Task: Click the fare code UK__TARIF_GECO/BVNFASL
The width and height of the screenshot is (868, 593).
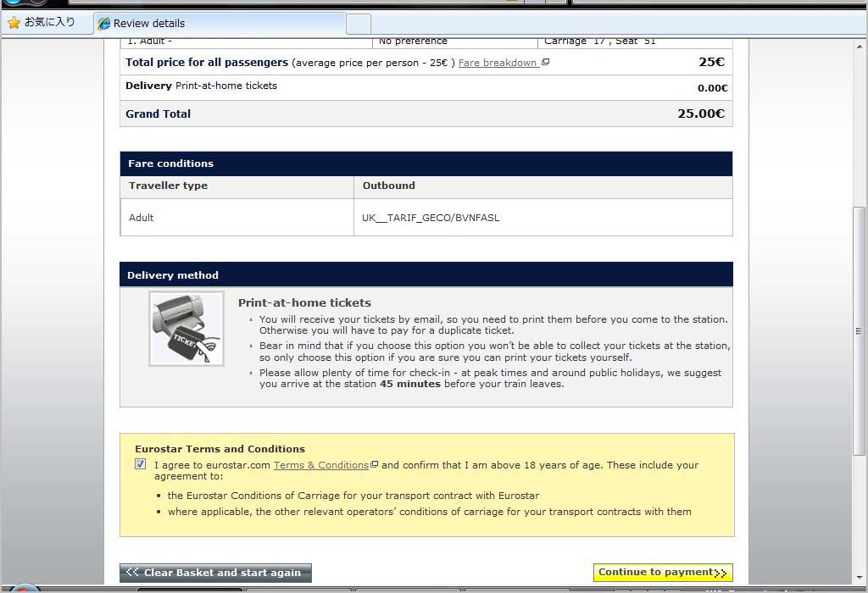Action: (x=431, y=218)
